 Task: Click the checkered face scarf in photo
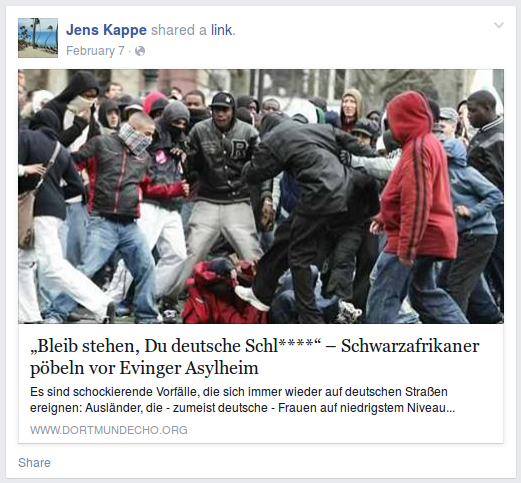click(135, 139)
